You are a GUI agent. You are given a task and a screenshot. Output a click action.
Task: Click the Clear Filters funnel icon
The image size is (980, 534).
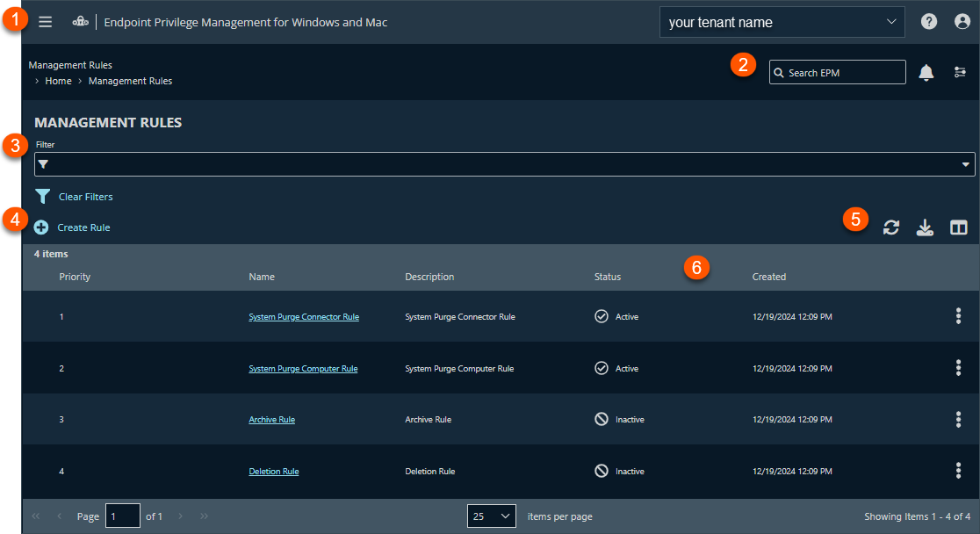coord(42,197)
